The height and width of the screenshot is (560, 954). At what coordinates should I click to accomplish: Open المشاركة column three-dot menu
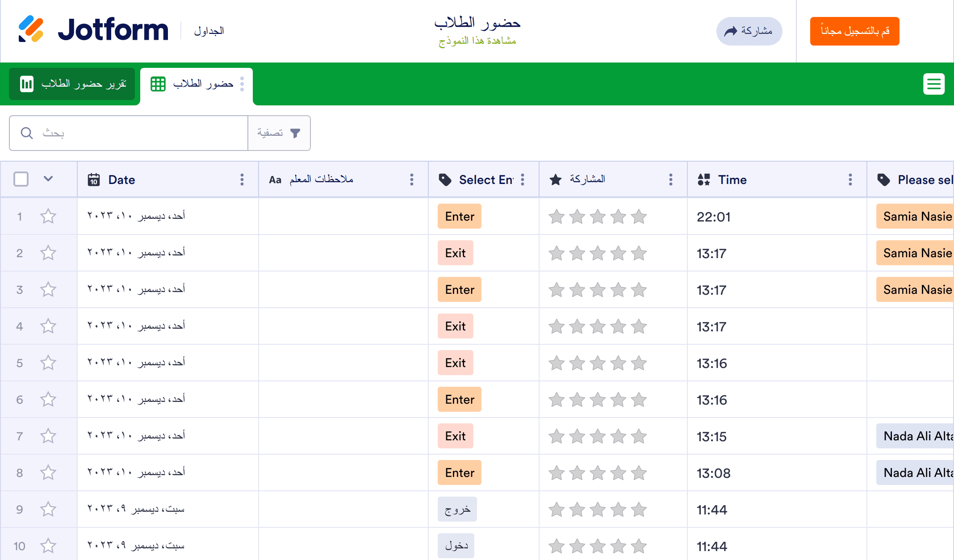670,180
